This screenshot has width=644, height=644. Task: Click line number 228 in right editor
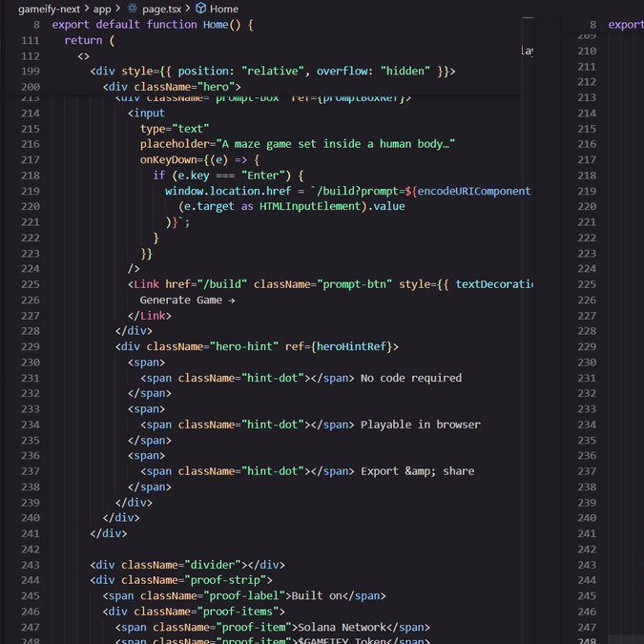(587, 331)
